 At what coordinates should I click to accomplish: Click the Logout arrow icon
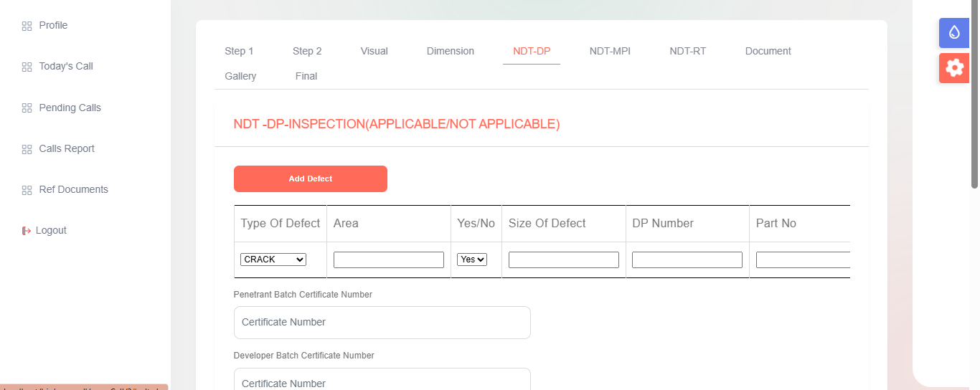coord(27,231)
